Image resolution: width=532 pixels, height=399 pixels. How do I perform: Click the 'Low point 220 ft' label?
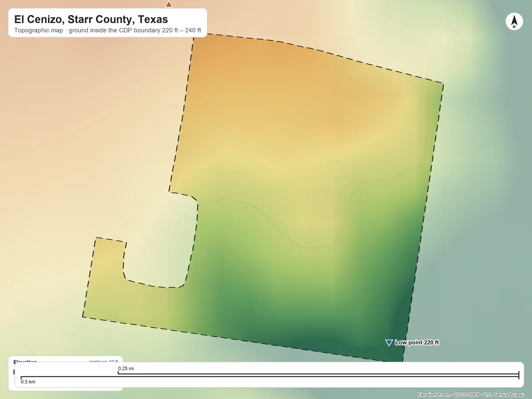[417, 343]
